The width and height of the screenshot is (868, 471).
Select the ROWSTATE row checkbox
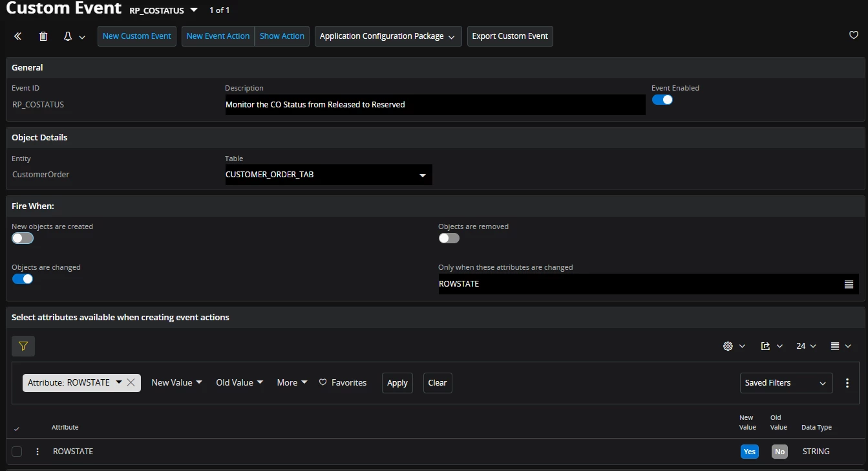[17, 452]
